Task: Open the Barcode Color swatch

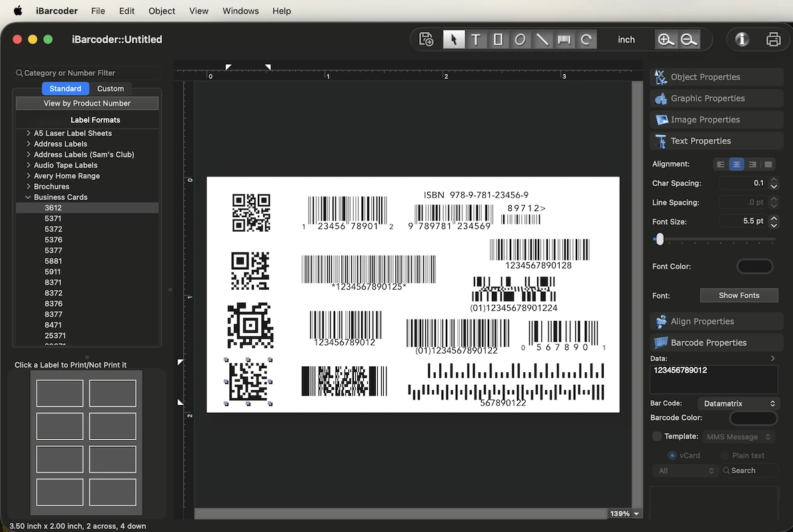Action: [x=753, y=418]
